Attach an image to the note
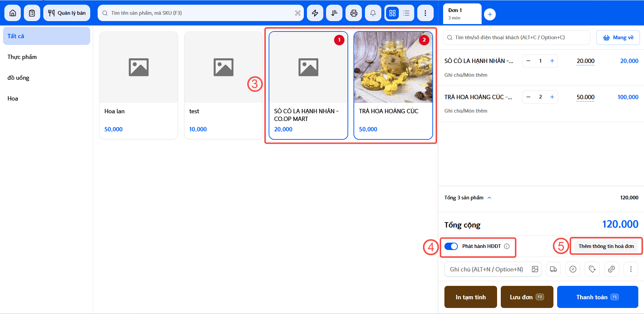 coord(535,269)
